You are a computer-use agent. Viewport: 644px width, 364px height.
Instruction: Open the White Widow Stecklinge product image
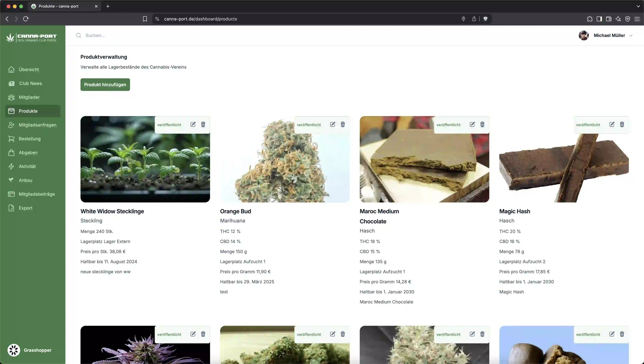coord(145,159)
